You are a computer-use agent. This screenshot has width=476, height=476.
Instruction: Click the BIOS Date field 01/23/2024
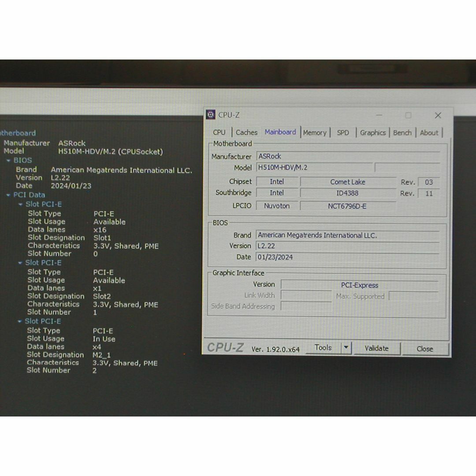(348, 257)
